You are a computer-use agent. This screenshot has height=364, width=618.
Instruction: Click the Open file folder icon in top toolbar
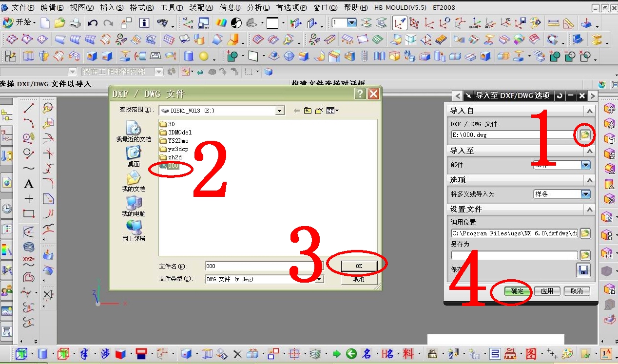(60, 23)
